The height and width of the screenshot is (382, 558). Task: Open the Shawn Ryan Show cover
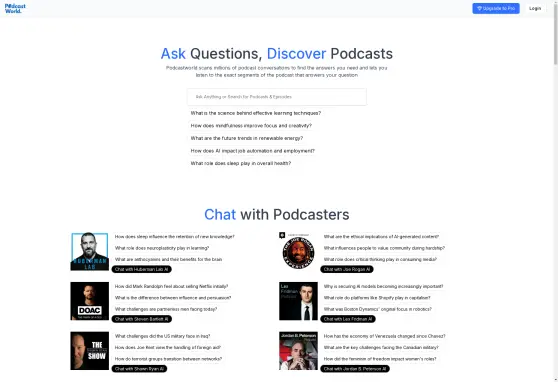pyautogui.click(x=90, y=351)
